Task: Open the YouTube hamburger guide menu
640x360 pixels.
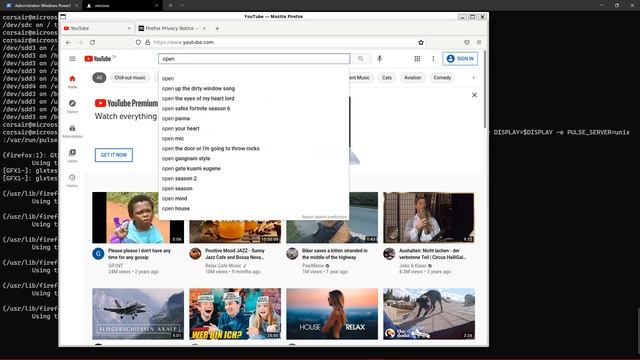Action: click(72, 59)
